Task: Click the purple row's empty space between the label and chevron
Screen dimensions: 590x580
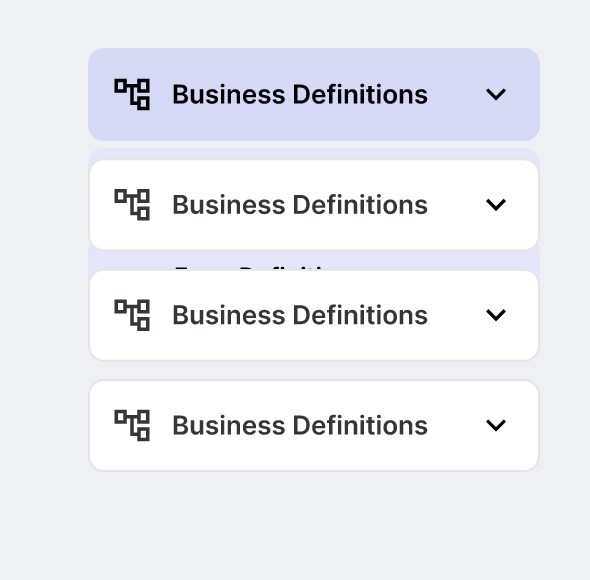Action: pyautogui.click(x=456, y=94)
